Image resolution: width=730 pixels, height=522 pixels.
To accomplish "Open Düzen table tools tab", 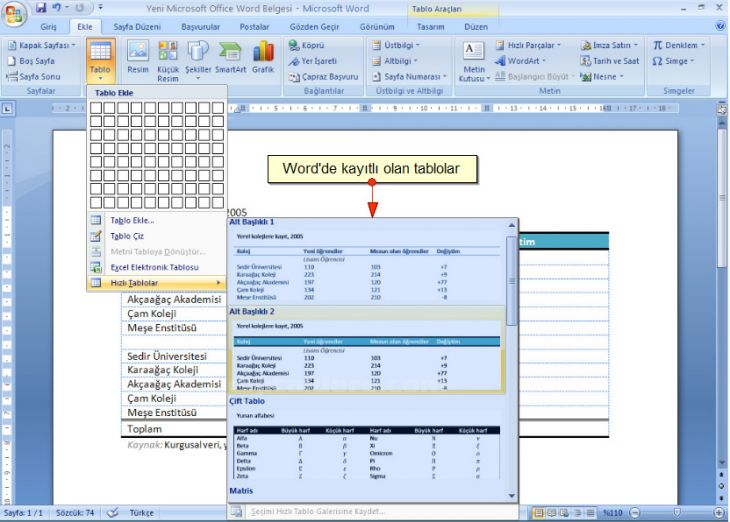I will pyautogui.click(x=476, y=27).
